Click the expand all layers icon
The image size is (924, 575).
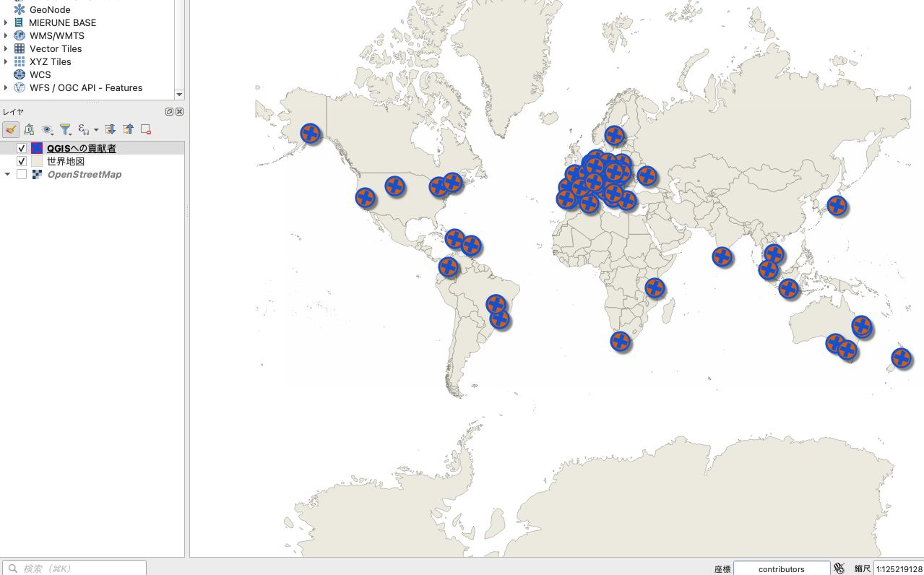[110, 129]
